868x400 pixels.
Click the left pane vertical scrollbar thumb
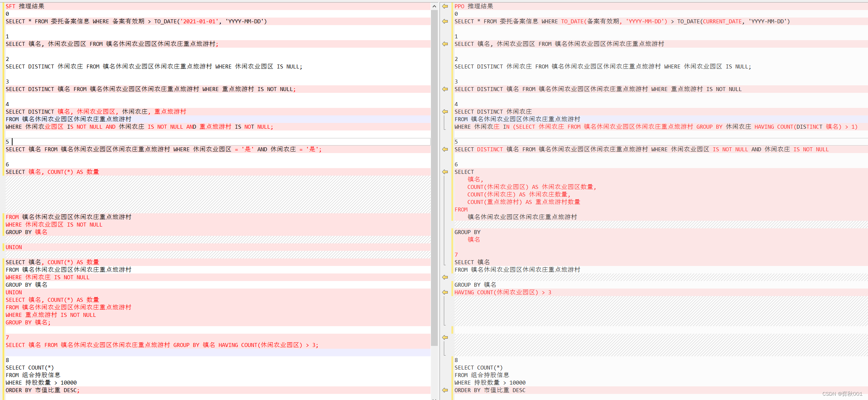[434, 178]
